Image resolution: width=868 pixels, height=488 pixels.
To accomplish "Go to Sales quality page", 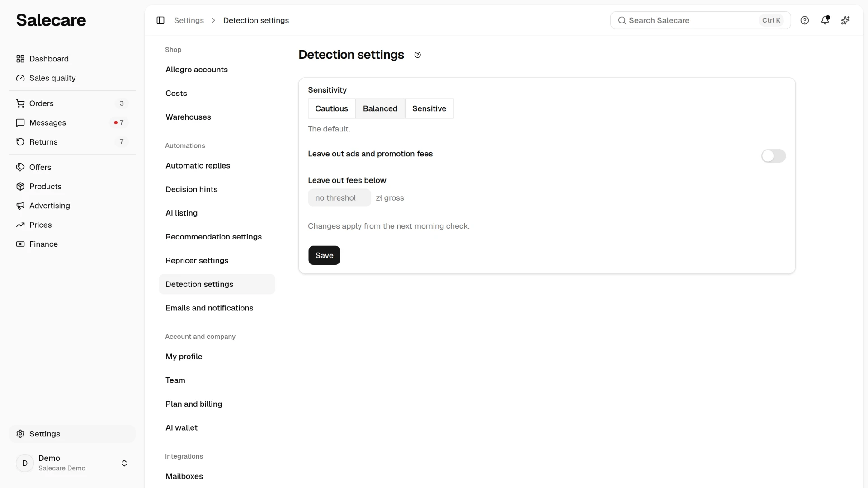I will tap(72, 78).
